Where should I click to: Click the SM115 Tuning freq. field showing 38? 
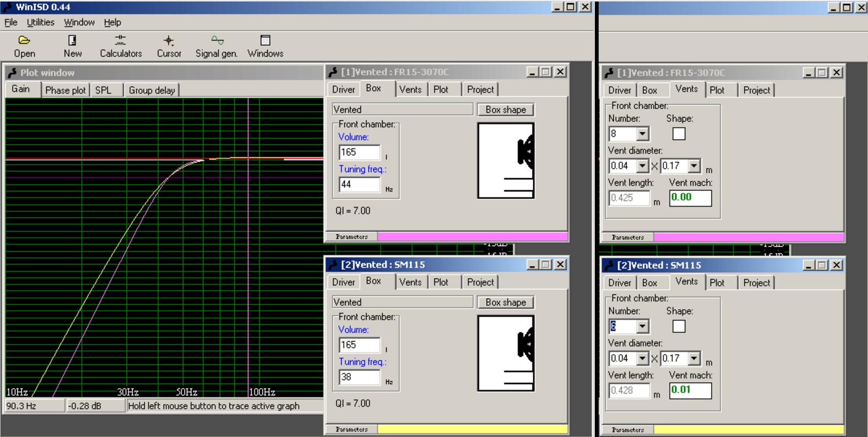click(359, 377)
